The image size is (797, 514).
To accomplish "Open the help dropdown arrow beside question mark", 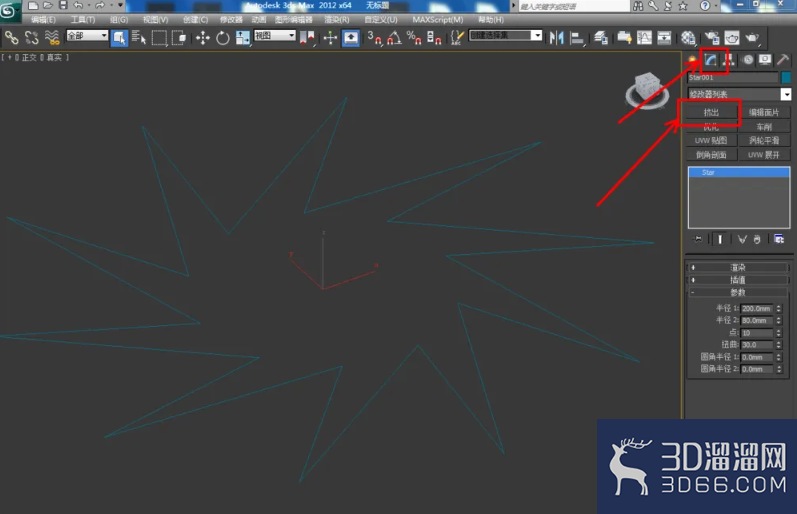I will tap(716, 6).
